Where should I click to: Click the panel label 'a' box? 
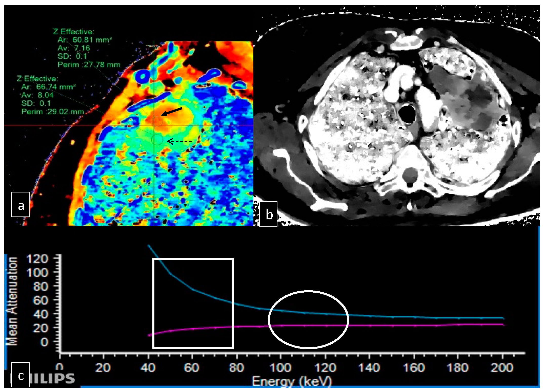20,204
